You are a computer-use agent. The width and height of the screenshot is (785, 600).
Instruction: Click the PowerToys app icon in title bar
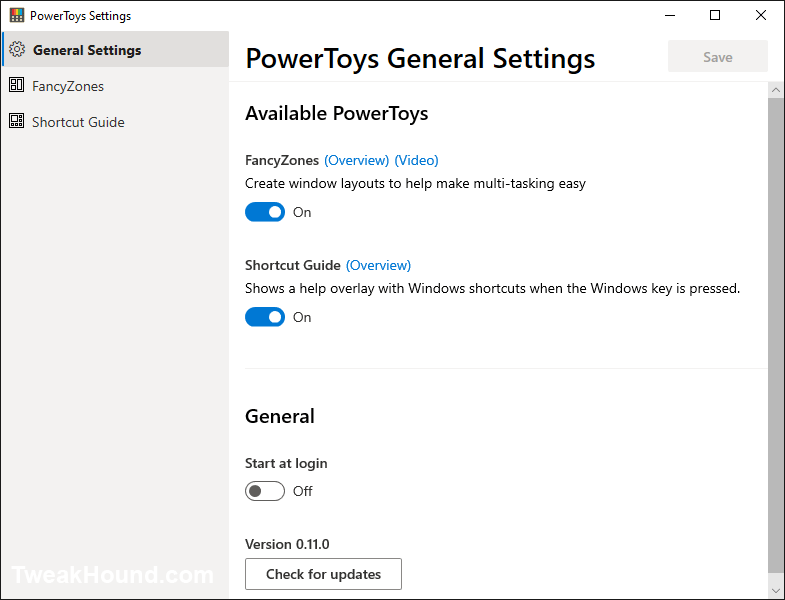click(17, 15)
